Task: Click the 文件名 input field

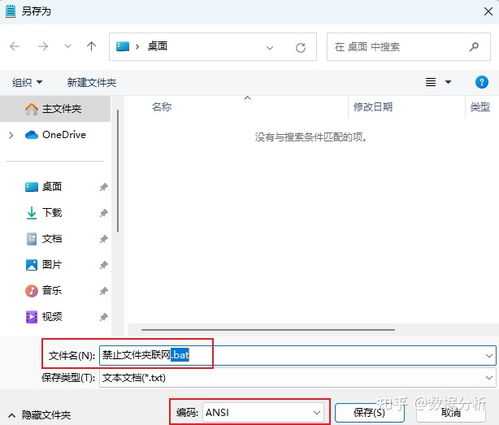Action: tap(297, 355)
